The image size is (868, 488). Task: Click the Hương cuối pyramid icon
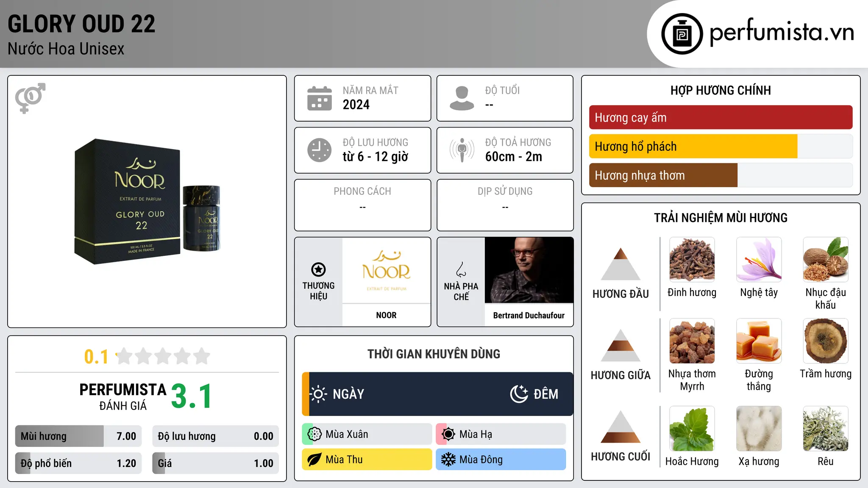(x=620, y=427)
